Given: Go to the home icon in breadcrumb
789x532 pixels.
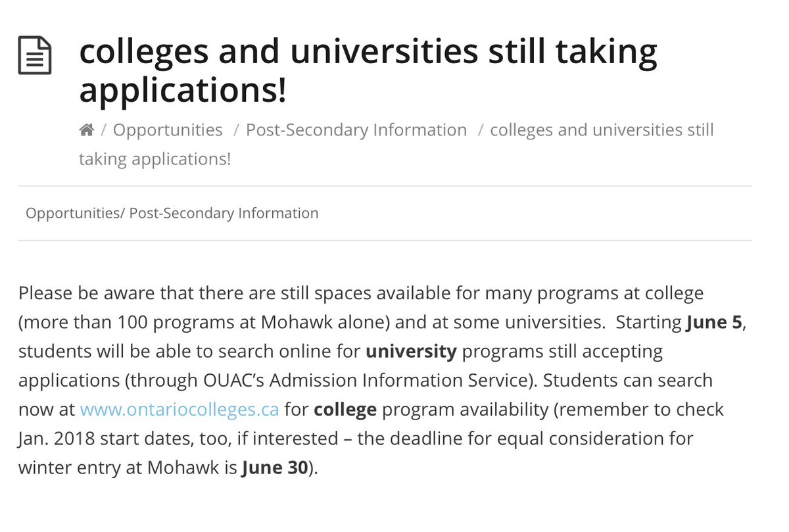Looking at the screenshot, I should [x=86, y=130].
